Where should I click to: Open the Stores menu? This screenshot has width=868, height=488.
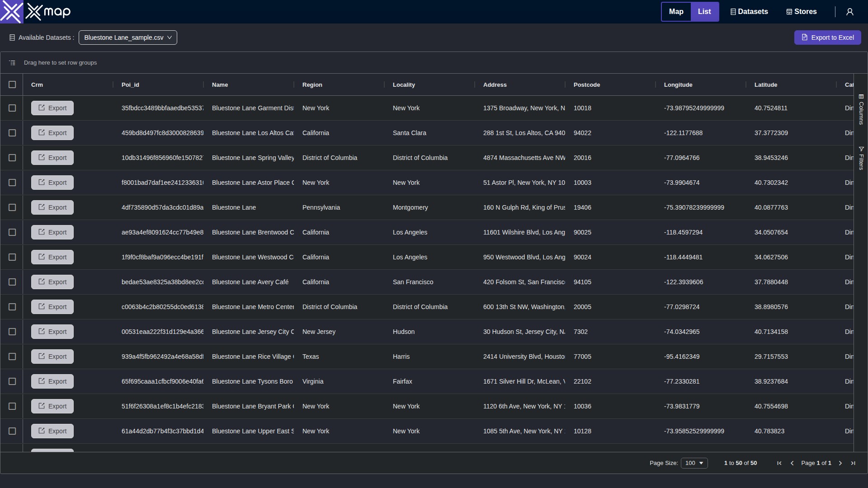coord(801,12)
